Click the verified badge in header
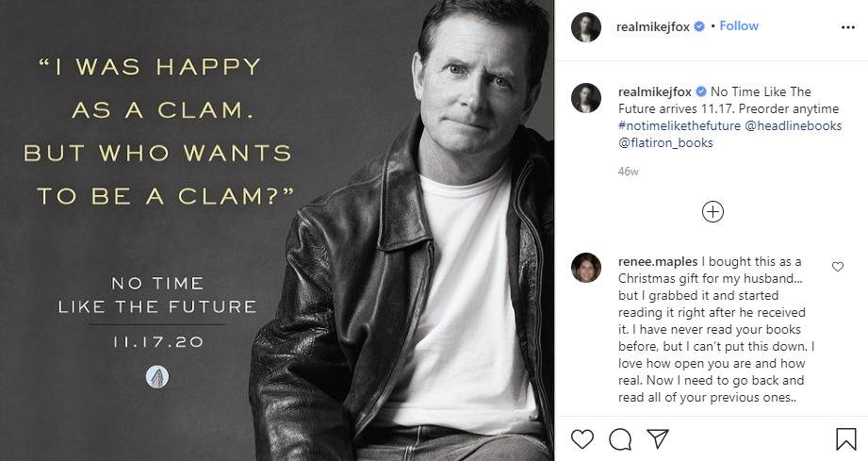The image size is (868, 461). [x=699, y=26]
